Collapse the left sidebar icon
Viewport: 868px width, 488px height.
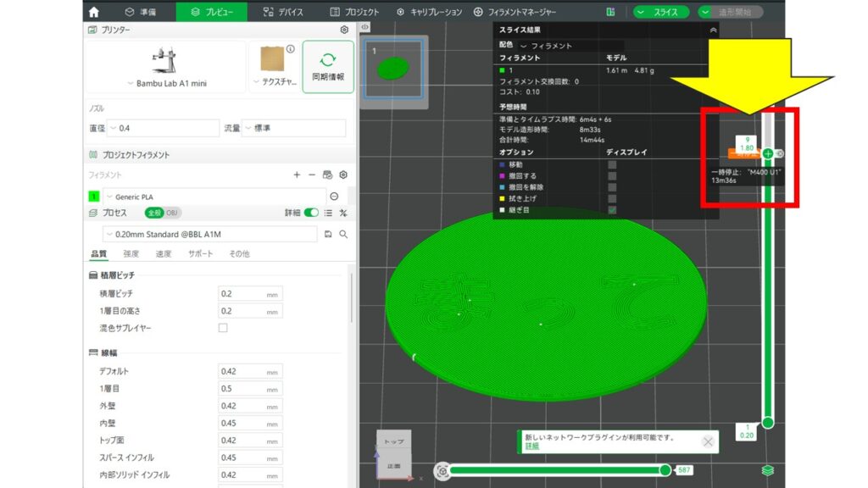pyautogui.click(x=364, y=26)
